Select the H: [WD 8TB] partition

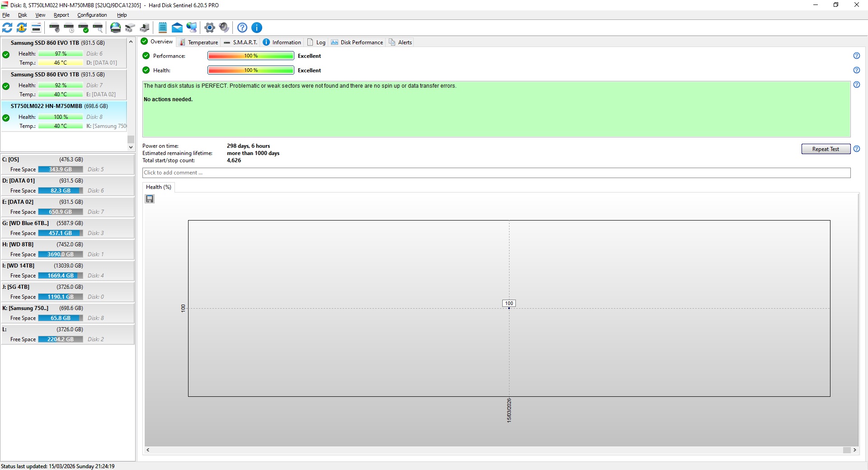click(67, 249)
